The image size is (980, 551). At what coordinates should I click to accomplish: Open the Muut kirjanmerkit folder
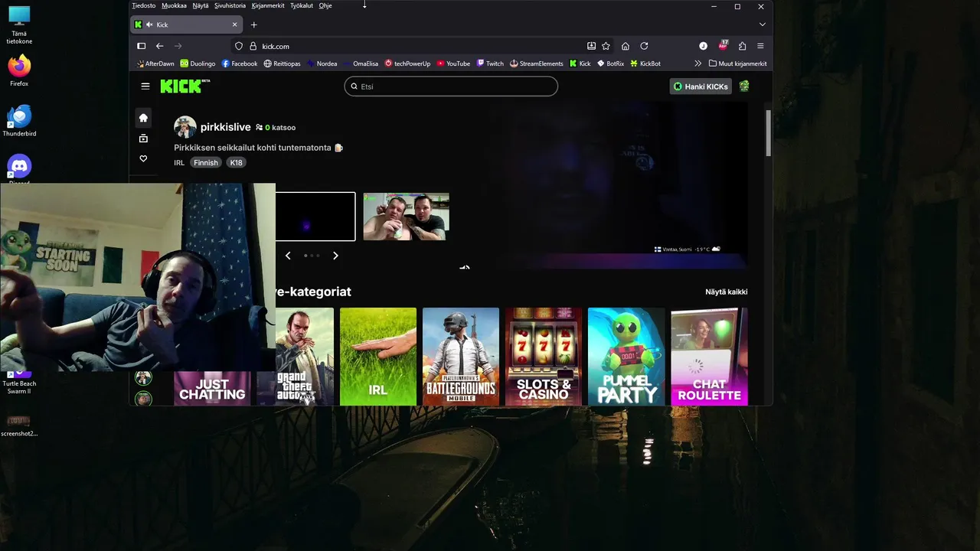pos(737,64)
